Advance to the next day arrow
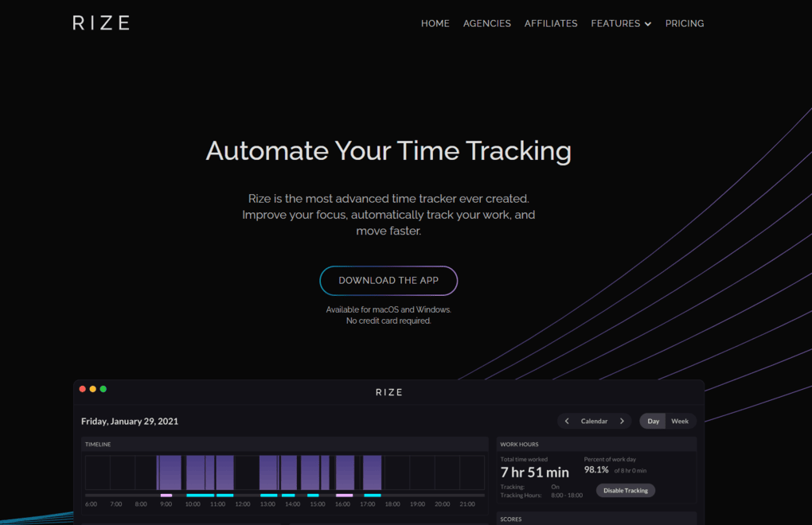812x525 pixels. (x=622, y=421)
